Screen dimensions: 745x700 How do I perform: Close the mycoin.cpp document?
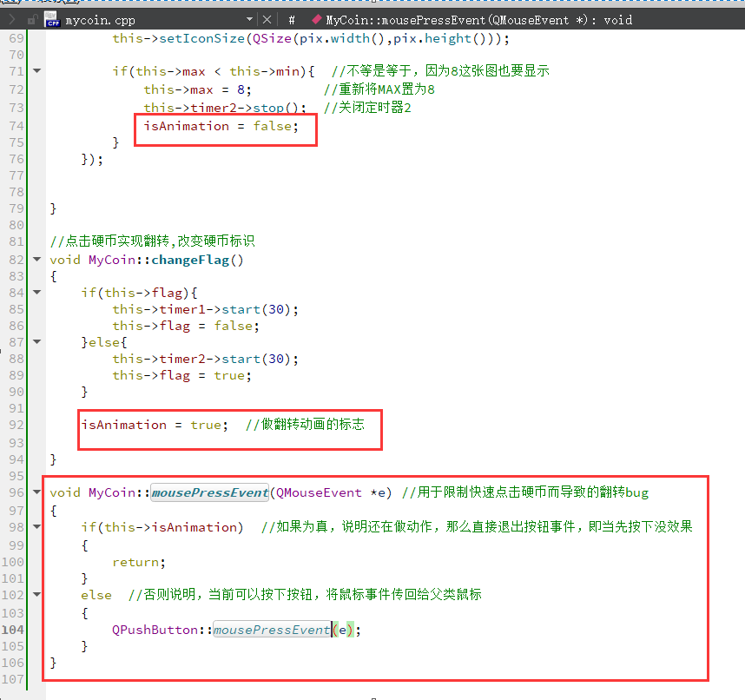(x=267, y=20)
